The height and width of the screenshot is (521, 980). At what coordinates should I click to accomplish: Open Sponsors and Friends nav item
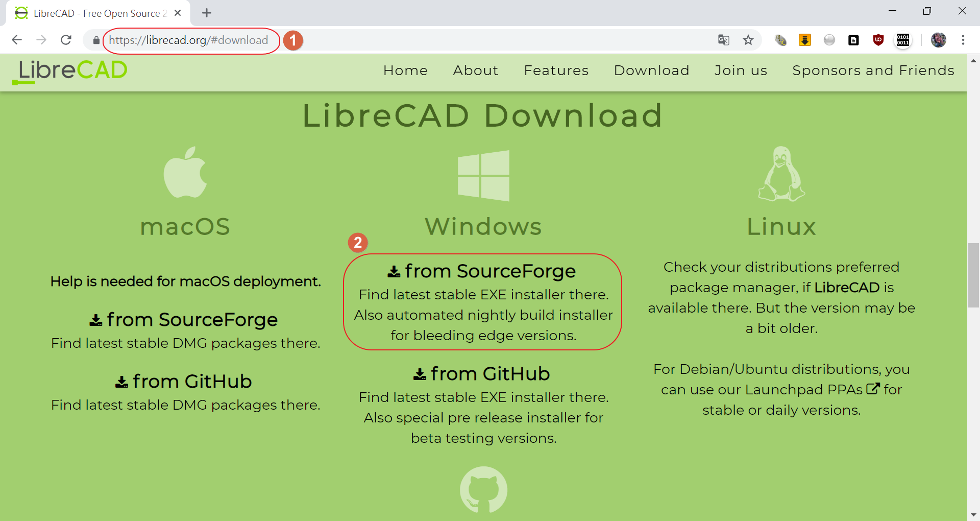pos(873,70)
